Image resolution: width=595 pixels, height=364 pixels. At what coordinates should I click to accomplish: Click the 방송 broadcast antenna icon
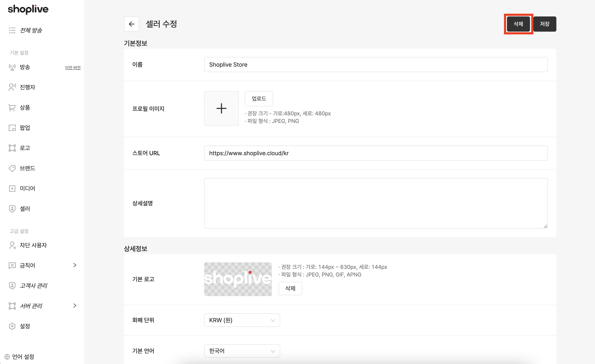point(12,67)
